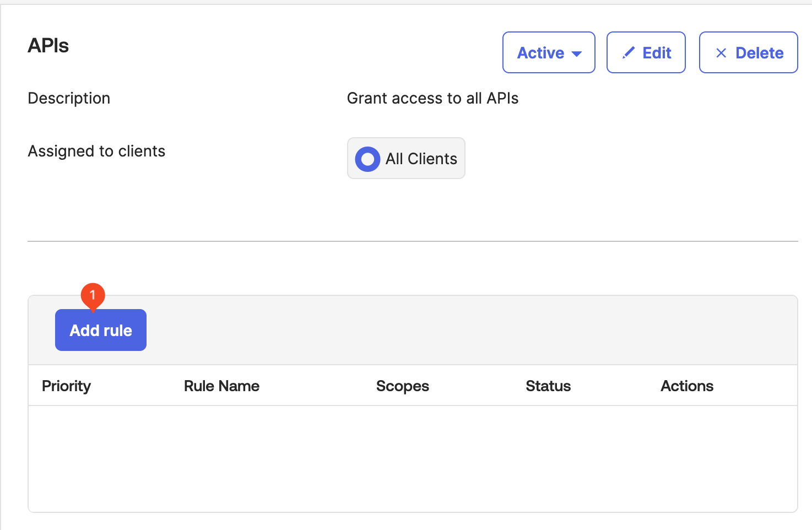Image resolution: width=812 pixels, height=530 pixels.
Task: Click the Scopes column header
Action: tap(402, 386)
